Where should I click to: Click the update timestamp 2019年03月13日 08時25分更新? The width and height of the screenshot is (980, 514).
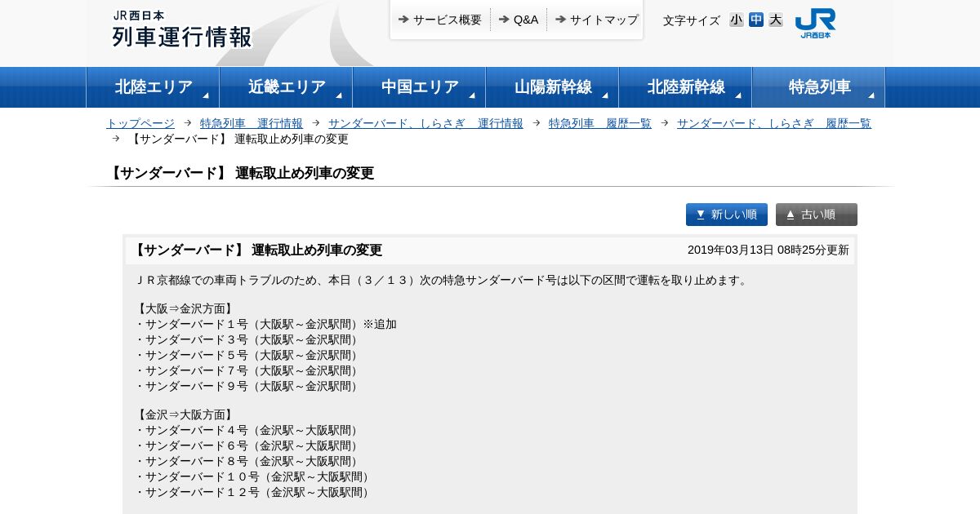point(768,250)
